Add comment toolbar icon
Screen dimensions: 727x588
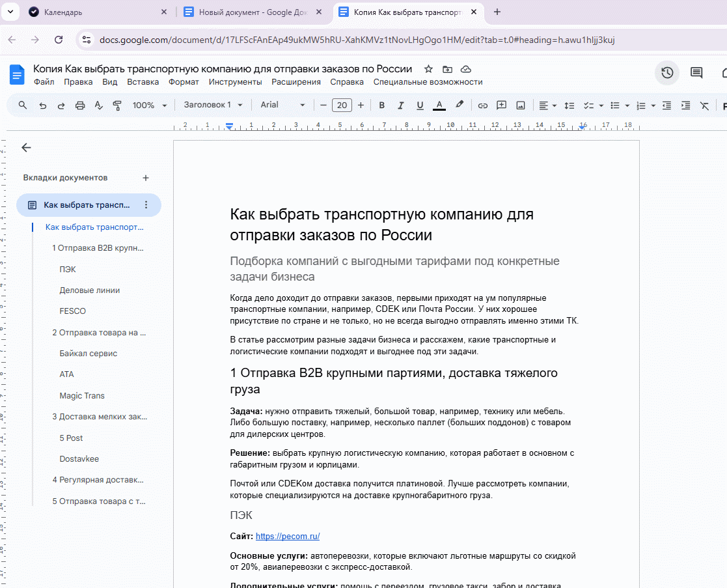(x=501, y=105)
